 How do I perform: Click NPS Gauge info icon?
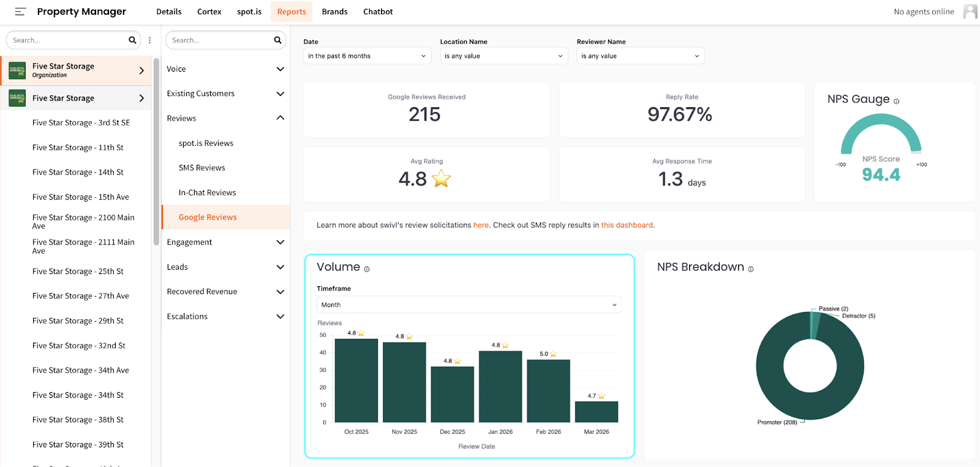click(x=896, y=102)
